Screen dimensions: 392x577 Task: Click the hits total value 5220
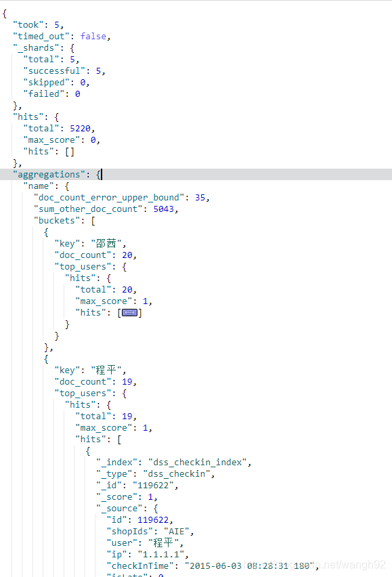coord(80,129)
